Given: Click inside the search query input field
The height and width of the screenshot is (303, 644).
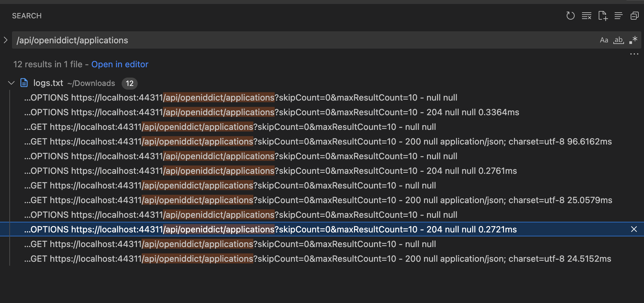Looking at the screenshot, I should 300,40.
